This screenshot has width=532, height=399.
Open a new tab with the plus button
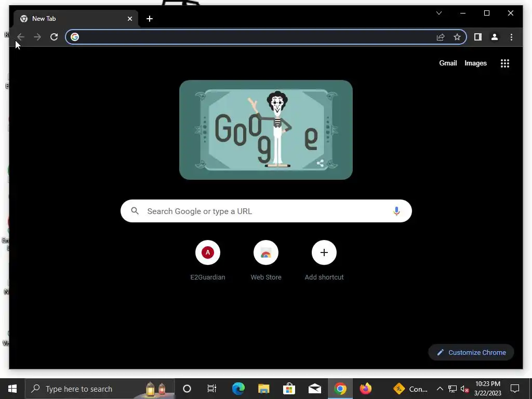pos(150,19)
